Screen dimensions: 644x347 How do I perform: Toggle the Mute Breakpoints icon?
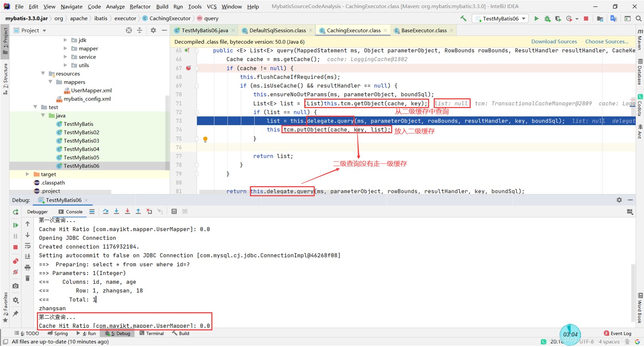click(16, 272)
